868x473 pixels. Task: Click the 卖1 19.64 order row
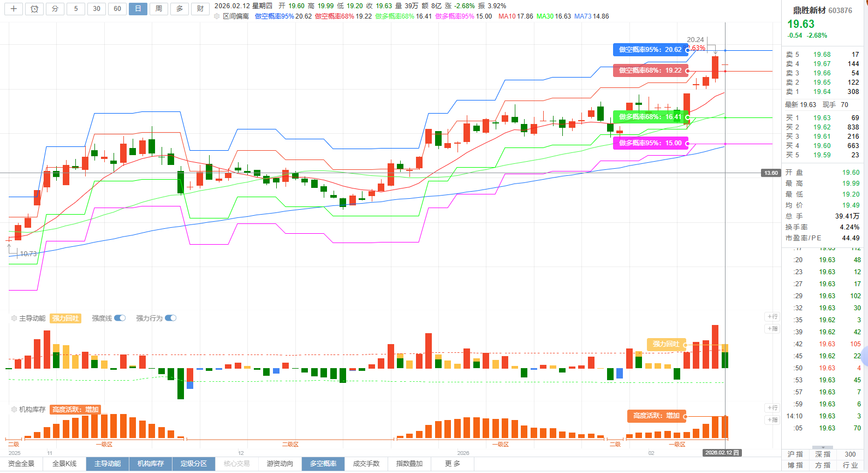coord(822,92)
